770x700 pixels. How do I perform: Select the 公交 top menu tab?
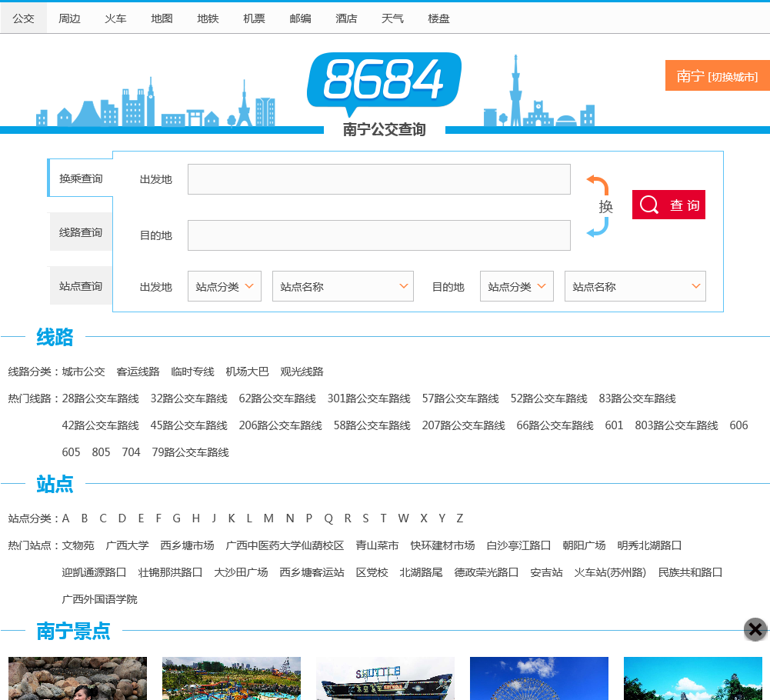point(24,18)
